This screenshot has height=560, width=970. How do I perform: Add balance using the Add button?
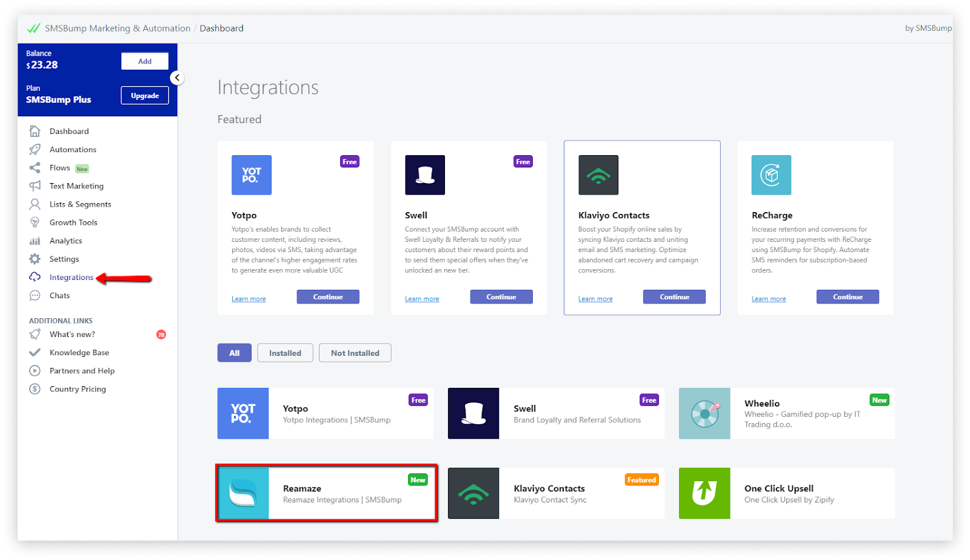coord(145,61)
